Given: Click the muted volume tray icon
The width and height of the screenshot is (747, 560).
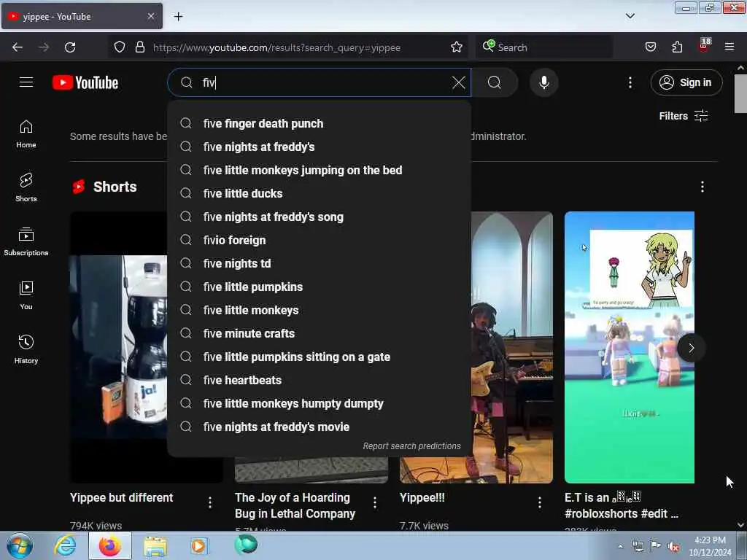Looking at the screenshot, I should (x=673, y=547).
